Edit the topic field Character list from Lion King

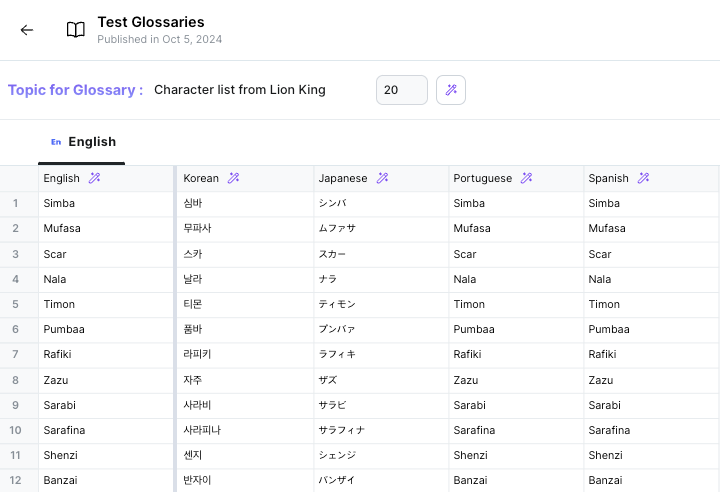(x=240, y=90)
